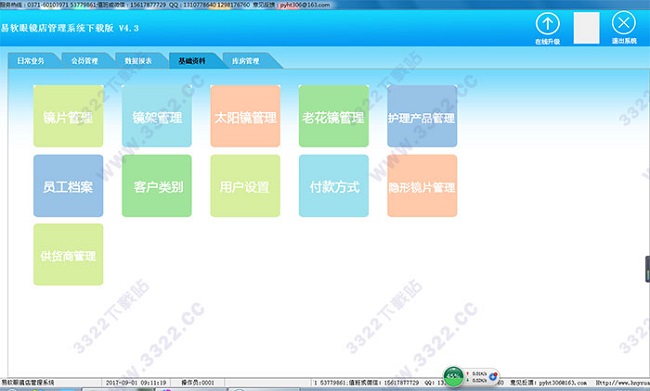
Task: Click the 意见反馈 email in status bar
Action: pyautogui.click(x=548, y=383)
